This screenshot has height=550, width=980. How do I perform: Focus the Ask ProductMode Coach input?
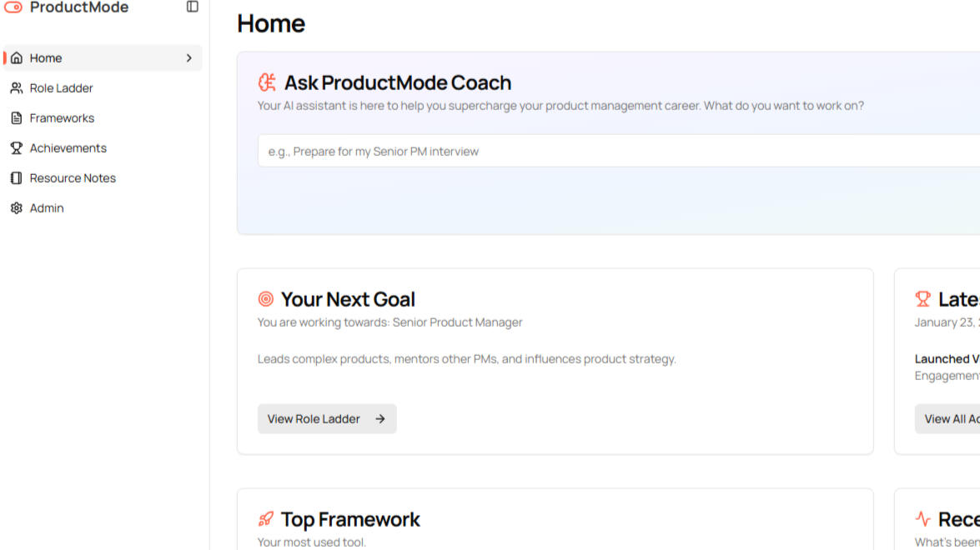click(617, 151)
